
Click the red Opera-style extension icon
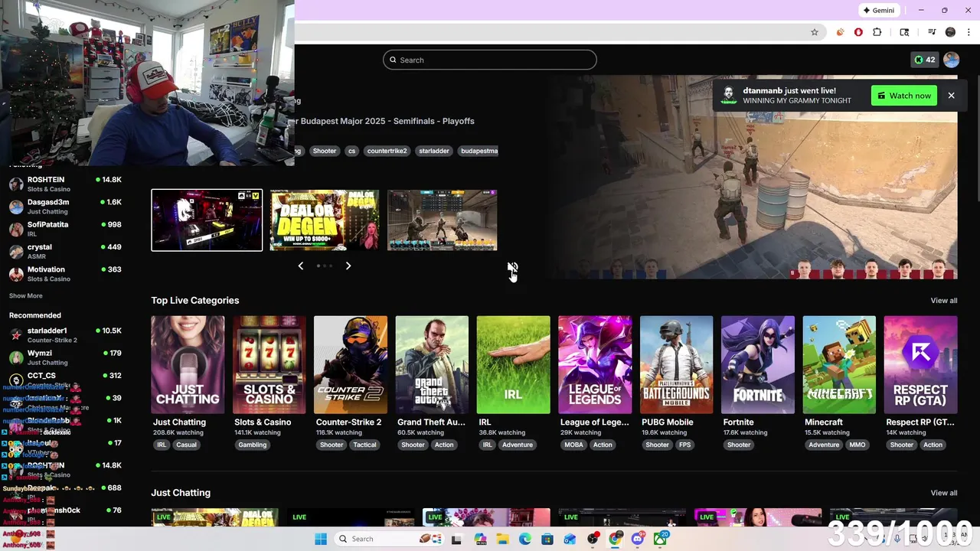click(x=858, y=32)
